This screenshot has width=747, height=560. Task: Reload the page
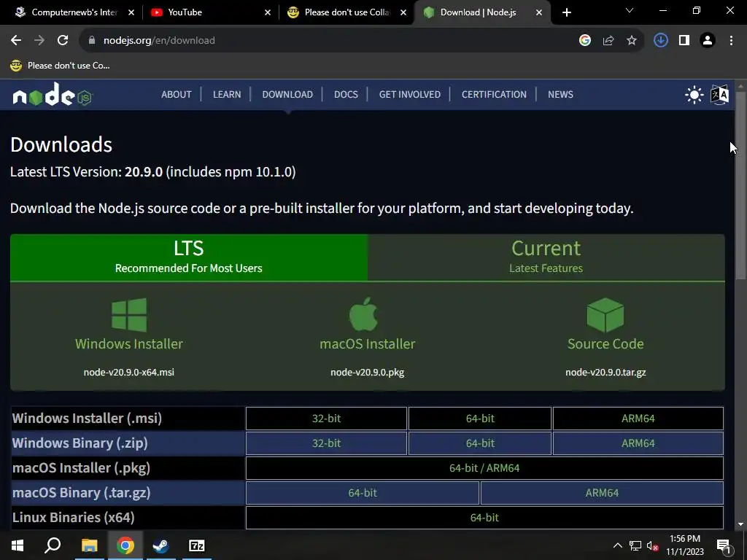(x=63, y=41)
